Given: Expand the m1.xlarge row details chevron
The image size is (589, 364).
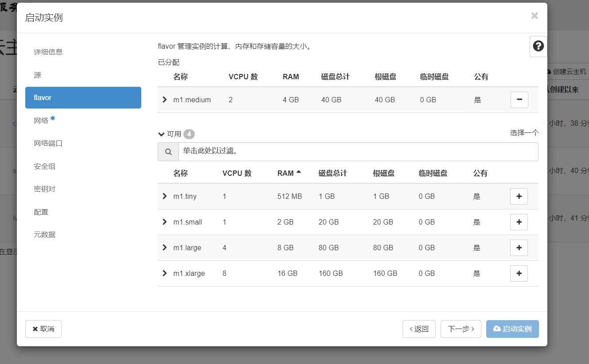Looking at the screenshot, I should click(165, 273).
